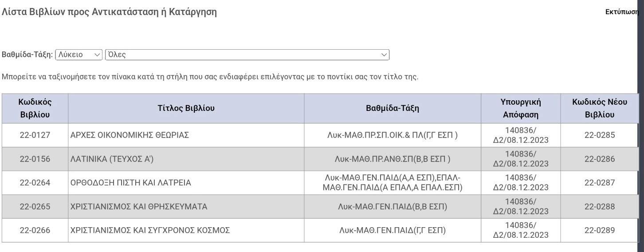Open the Λύκειο level dropdown
The height and width of the screenshot is (252, 644).
tap(79, 55)
